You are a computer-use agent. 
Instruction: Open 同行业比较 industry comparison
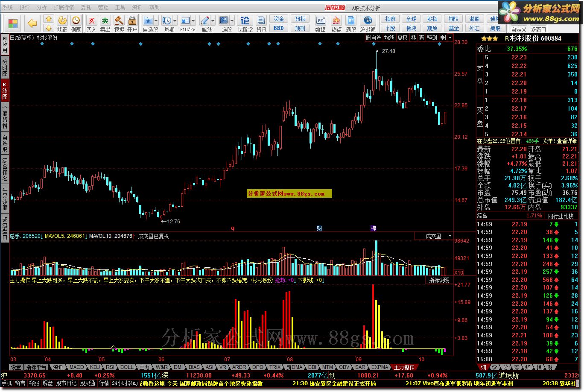[561, 216]
